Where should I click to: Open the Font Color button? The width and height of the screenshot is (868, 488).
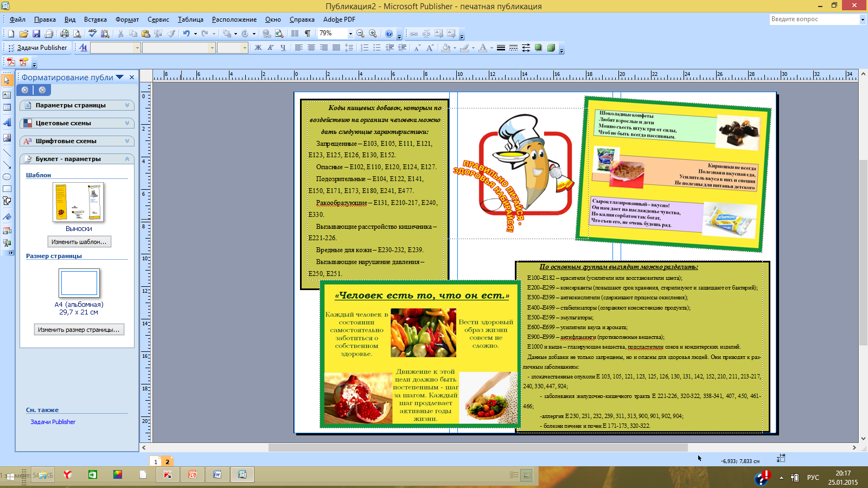[x=483, y=48]
